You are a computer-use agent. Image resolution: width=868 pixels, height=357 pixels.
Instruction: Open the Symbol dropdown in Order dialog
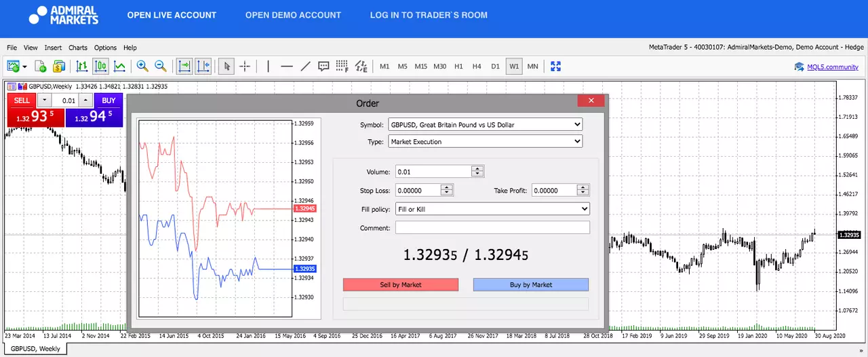click(486, 125)
